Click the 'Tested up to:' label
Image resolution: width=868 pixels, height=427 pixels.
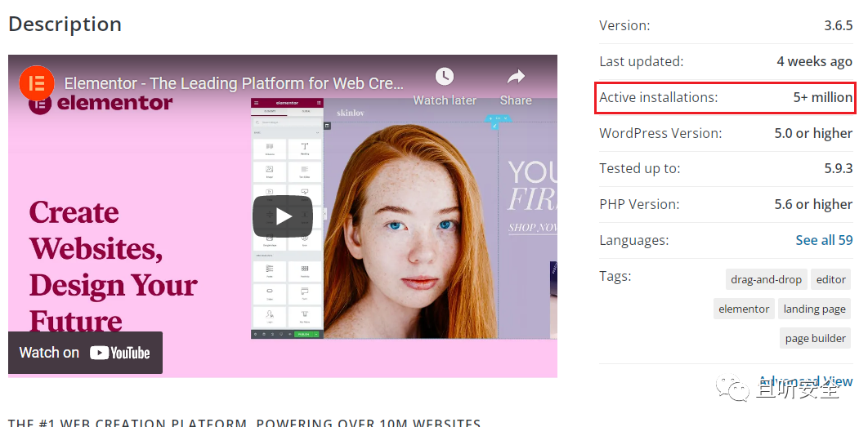[x=640, y=169]
